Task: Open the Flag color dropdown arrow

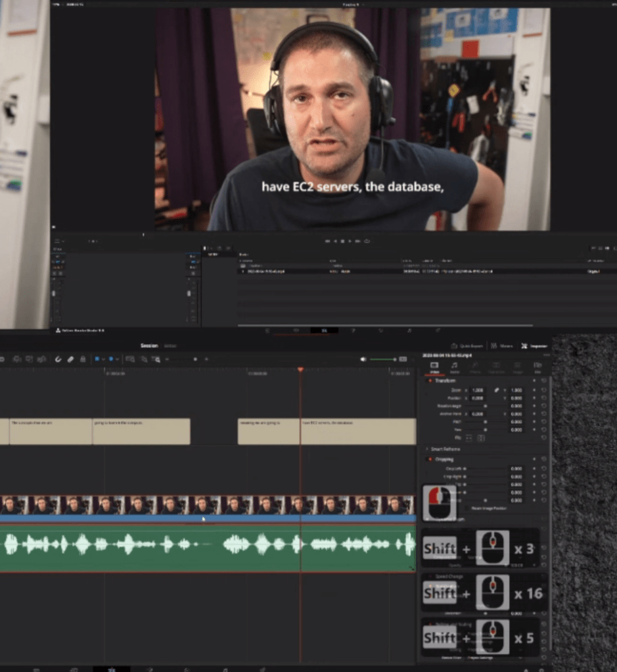Action: click(x=103, y=359)
